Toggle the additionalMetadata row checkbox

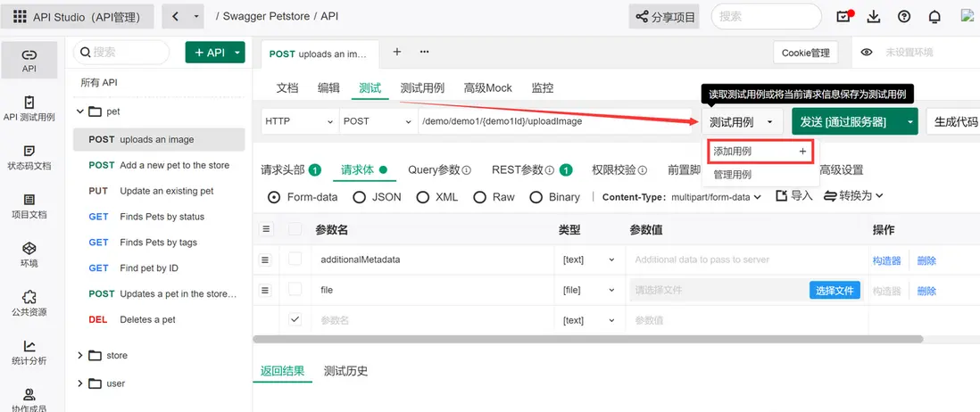tap(295, 259)
